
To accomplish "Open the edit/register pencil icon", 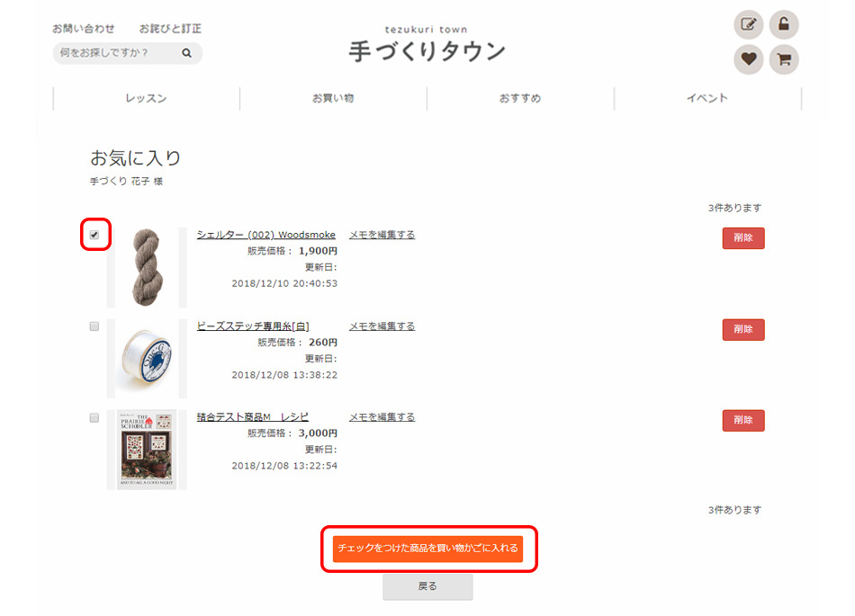I will tap(748, 24).
